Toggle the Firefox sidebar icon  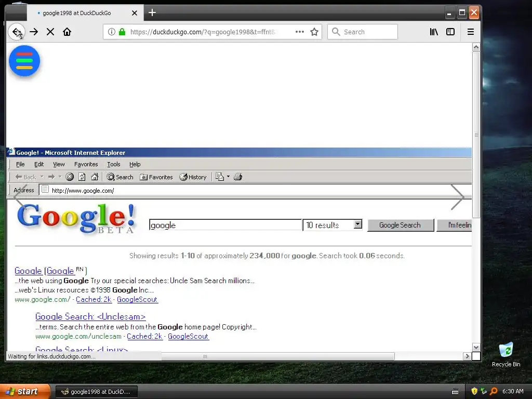click(450, 32)
